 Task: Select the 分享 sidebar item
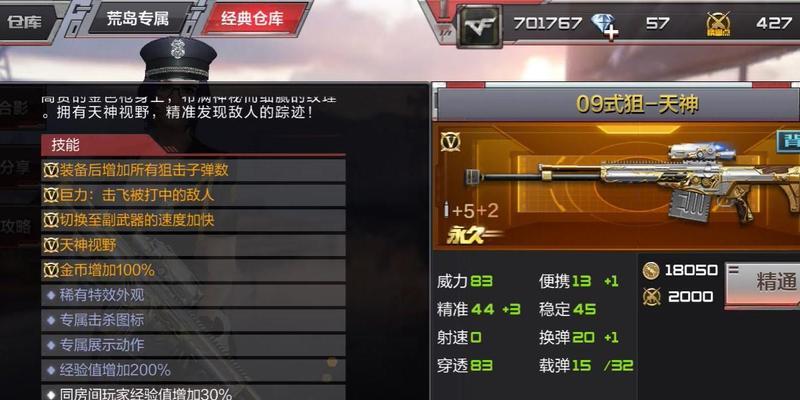15,167
